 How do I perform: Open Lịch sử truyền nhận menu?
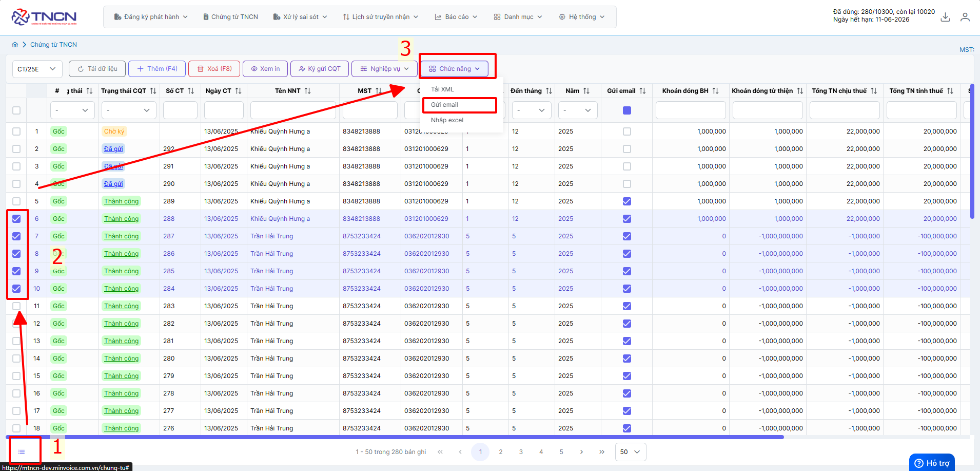pyautogui.click(x=380, y=17)
